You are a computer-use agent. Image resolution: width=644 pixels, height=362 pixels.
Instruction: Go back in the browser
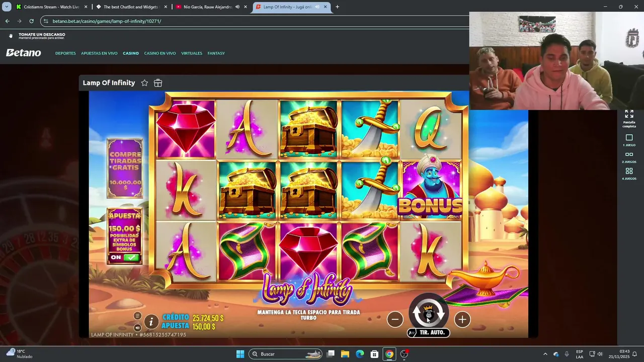point(7,21)
